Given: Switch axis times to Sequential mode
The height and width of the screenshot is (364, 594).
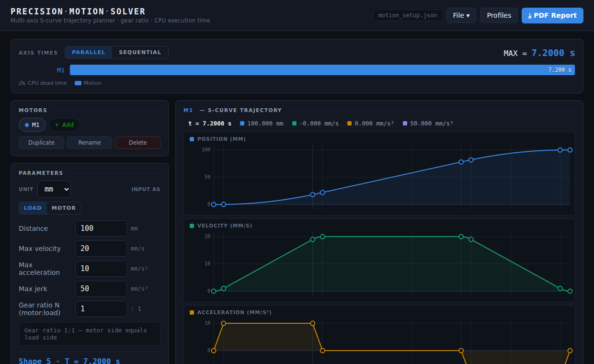Looking at the screenshot, I should coord(140,52).
